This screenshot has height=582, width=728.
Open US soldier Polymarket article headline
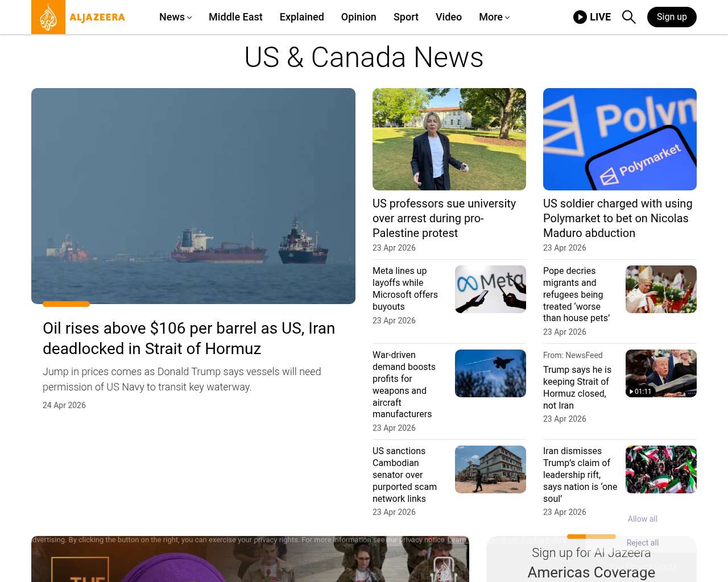618,218
